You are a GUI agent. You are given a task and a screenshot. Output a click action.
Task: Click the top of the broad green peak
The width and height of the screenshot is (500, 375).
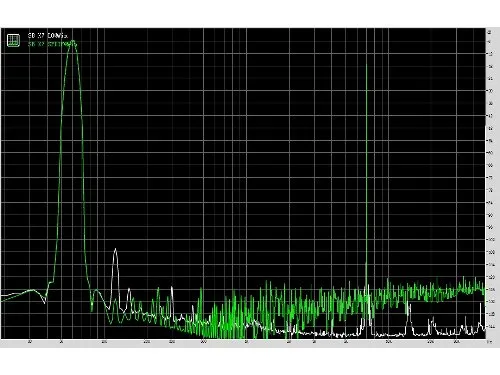pyautogui.click(x=73, y=42)
